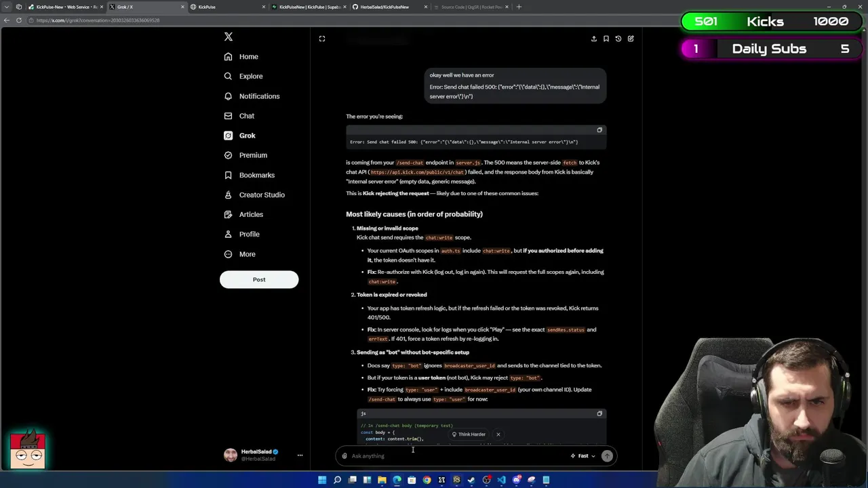Image resolution: width=868 pixels, height=488 pixels.
Task: Open the Windows Start menu
Action: point(322,480)
